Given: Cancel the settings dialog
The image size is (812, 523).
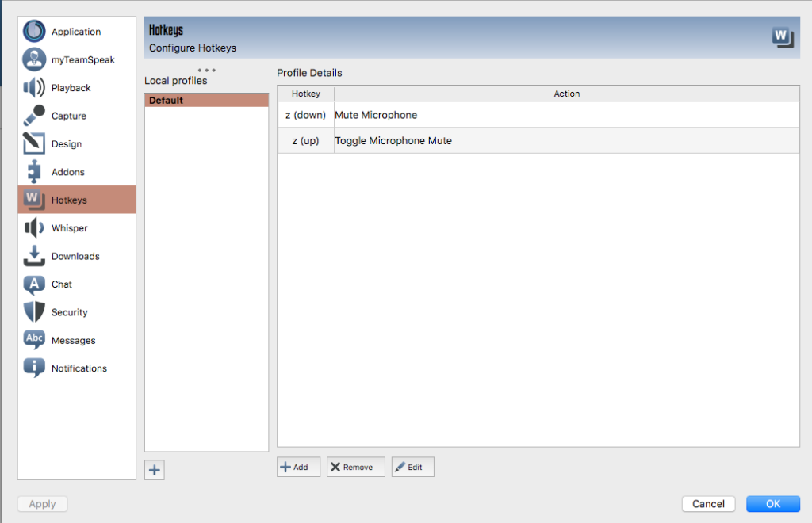Looking at the screenshot, I should 708,503.
